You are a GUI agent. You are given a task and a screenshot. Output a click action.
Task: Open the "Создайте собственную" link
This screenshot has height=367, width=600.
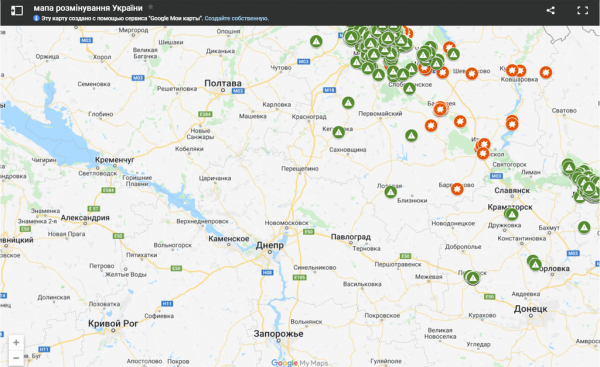pyautogui.click(x=236, y=18)
